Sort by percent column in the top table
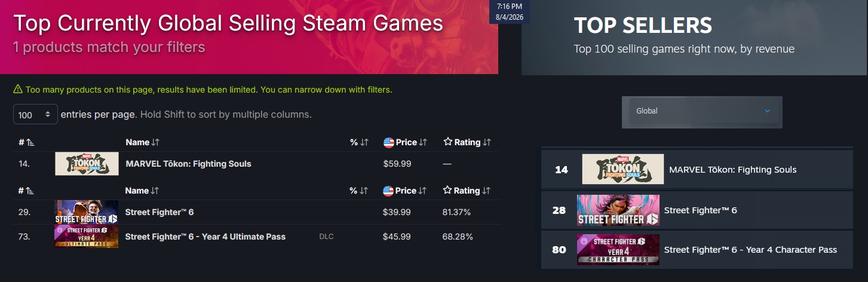868x282 pixels. coord(359,142)
